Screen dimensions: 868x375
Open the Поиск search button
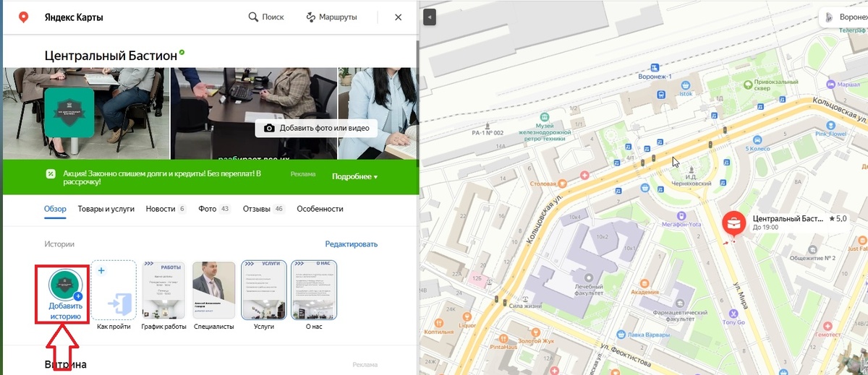coord(266,17)
